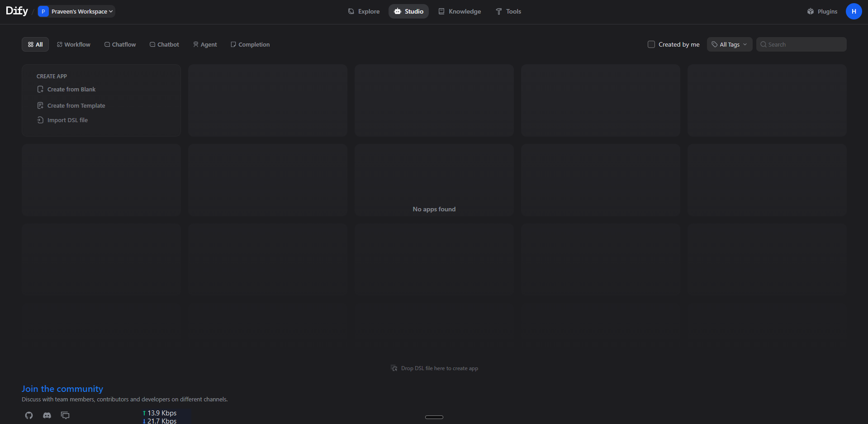Image resolution: width=868 pixels, height=424 pixels.
Task: Select the Studio navigation icon
Action: click(397, 11)
